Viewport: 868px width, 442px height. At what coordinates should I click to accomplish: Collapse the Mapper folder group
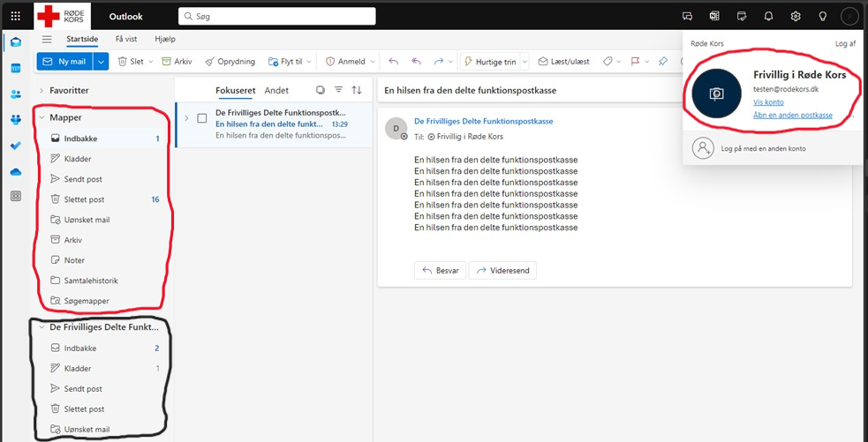42,117
